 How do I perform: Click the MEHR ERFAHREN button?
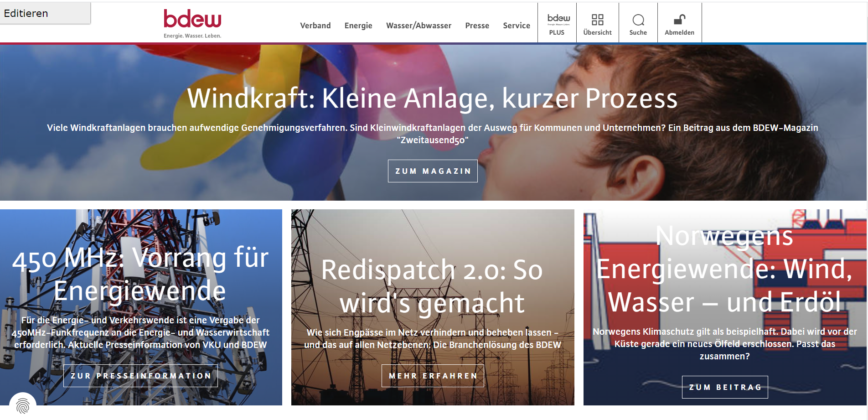(433, 376)
